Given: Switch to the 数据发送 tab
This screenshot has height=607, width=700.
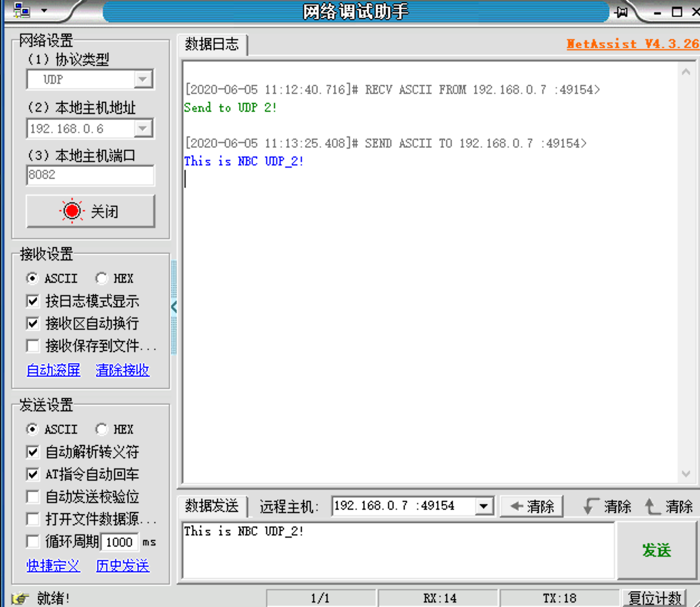Looking at the screenshot, I should click(x=212, y=506).
